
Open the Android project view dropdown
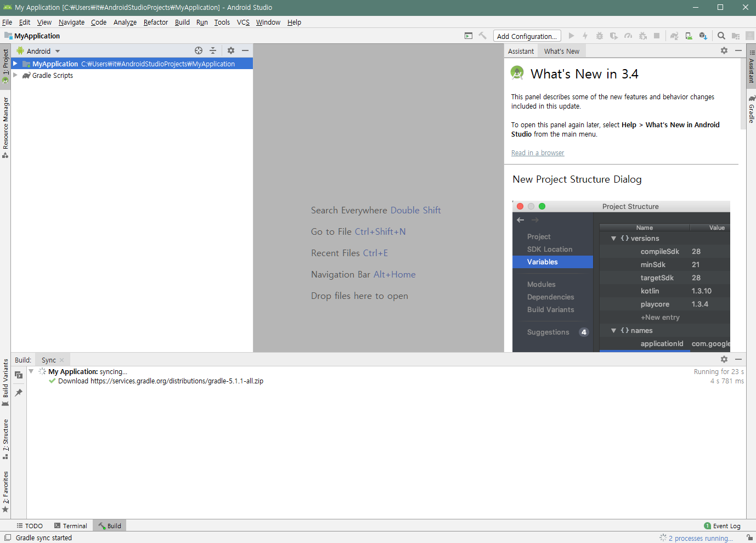point(38,51)
